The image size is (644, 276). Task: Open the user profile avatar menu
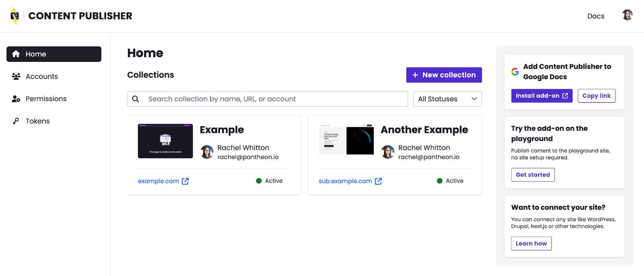click(x=627, y=15)
